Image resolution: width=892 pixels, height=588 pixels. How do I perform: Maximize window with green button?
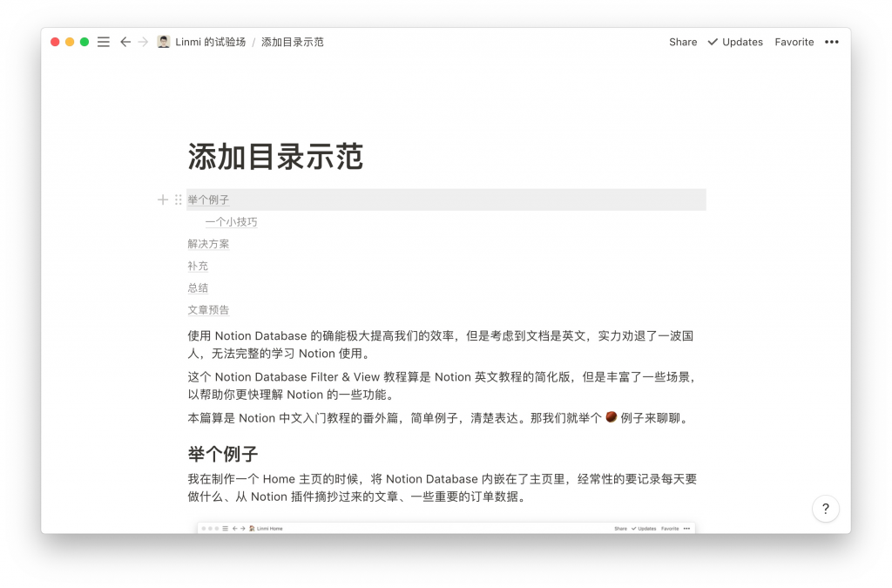[x=84, y=42]
